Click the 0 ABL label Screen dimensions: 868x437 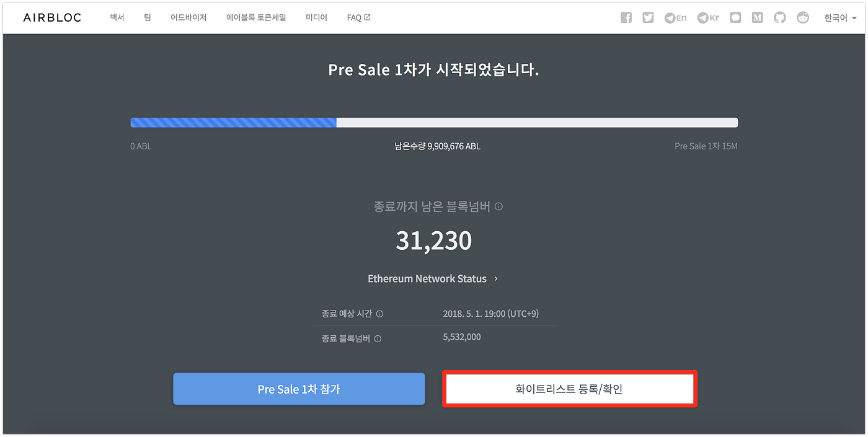click(x=141, y=146)
